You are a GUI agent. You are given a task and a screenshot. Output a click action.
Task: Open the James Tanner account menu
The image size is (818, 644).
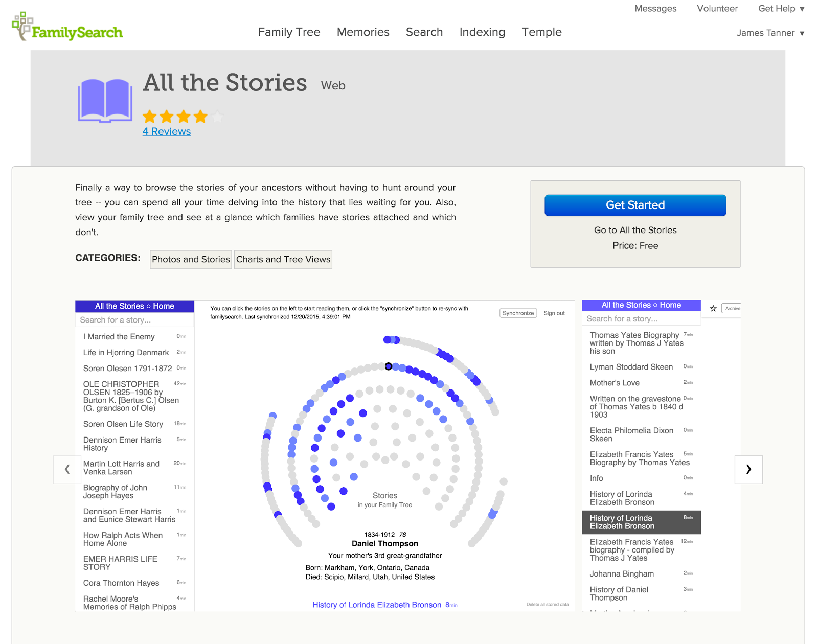pos(770,33)
